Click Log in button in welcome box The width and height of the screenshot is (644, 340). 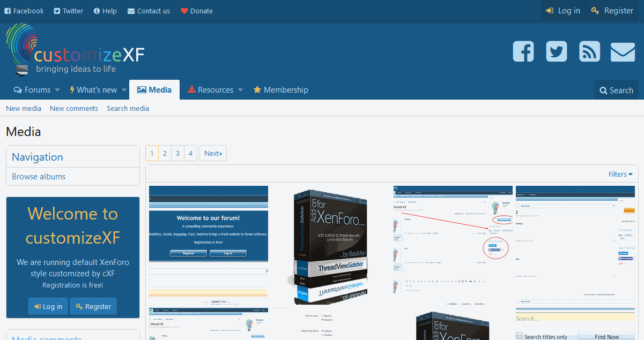[48, 306]
